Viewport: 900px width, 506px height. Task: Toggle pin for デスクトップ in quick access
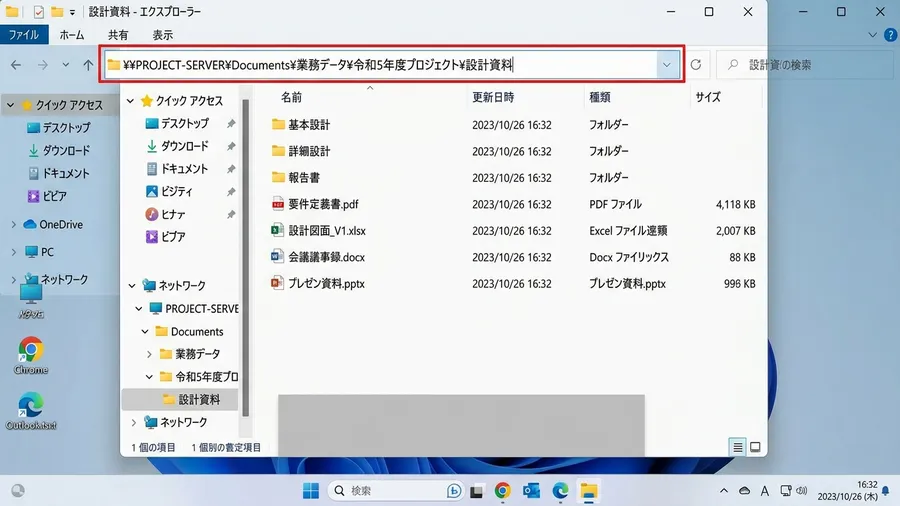(x=231, y=123)
